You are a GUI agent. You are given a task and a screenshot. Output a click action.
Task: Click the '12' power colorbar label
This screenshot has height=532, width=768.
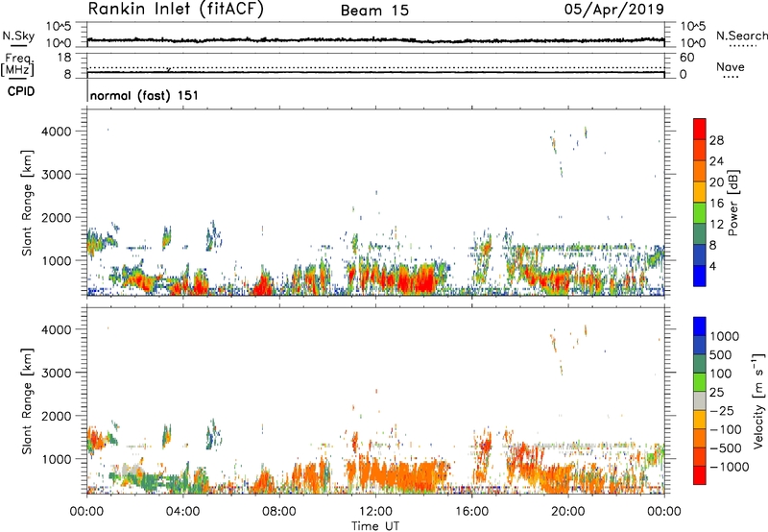(x=716, y=225)
